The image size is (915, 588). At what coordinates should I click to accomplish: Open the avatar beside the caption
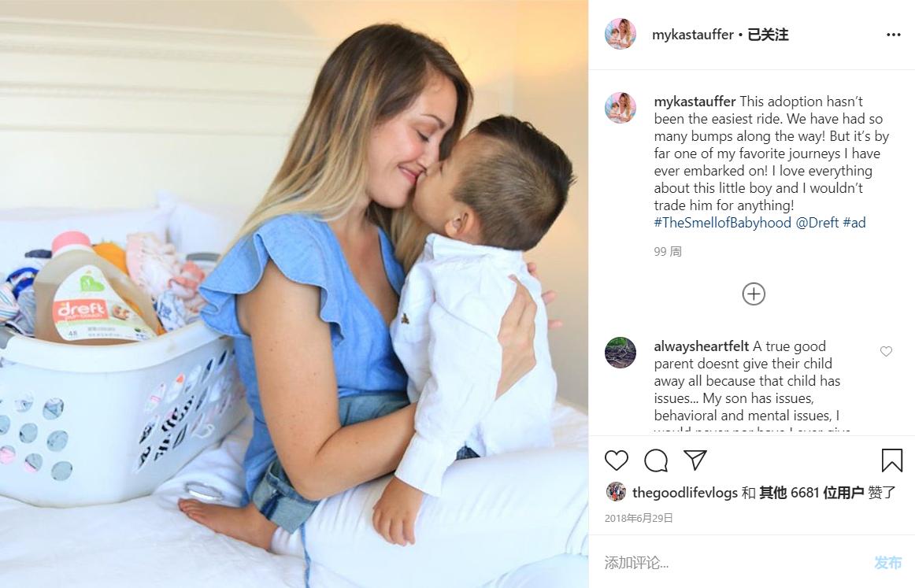click(620, 108)
